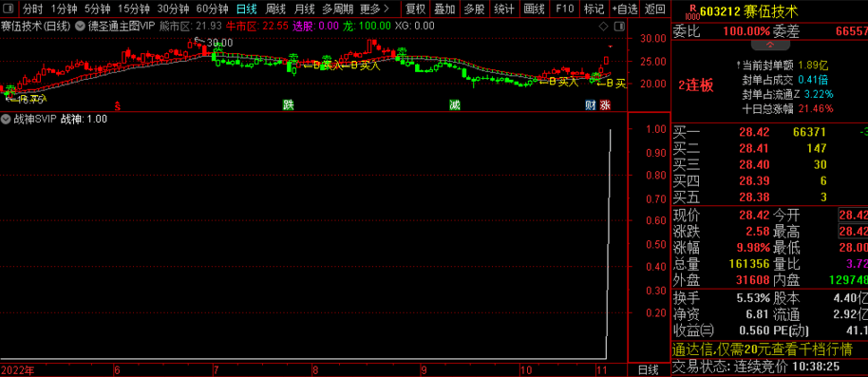The width and height of the screenshot is (868, 377).
Task: Click the 战神: 1.00 indicator value
Action: pyautogui.click(x=84, y=119)
